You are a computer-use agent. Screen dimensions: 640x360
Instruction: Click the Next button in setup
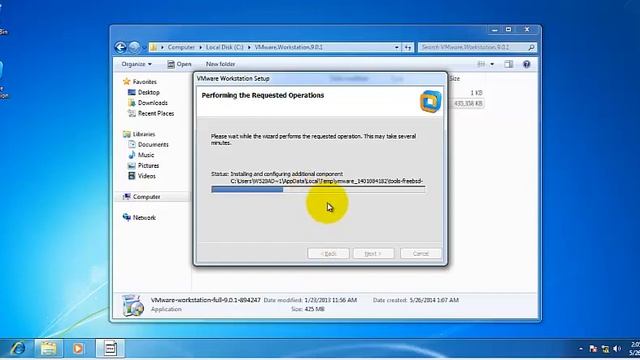click(373, 253)
